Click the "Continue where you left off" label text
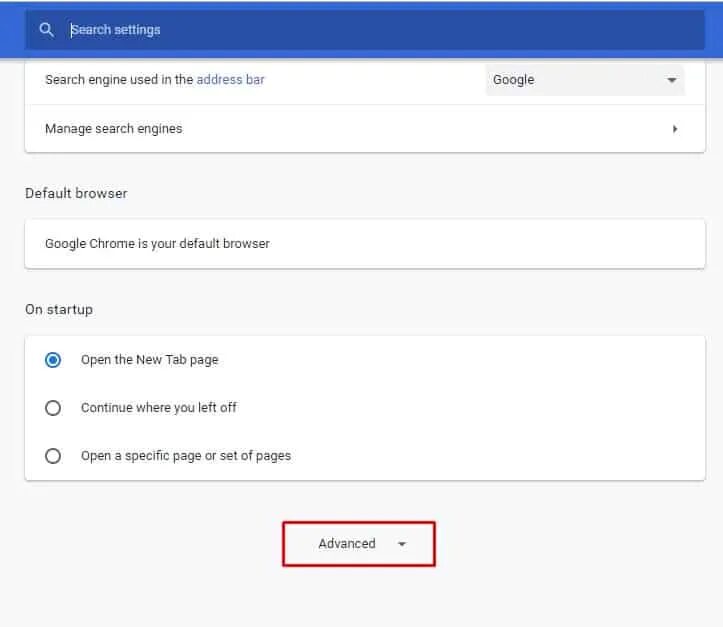This screenshot has width=723, height=627. [159, 408]
